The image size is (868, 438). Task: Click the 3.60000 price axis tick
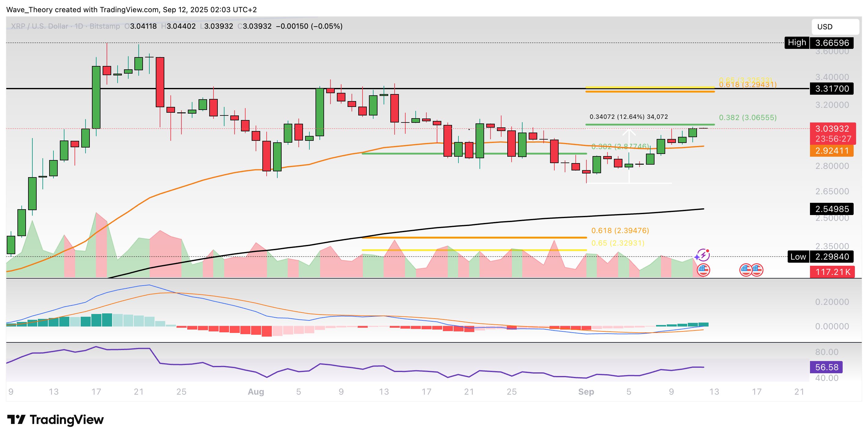(x=832, y=52)
